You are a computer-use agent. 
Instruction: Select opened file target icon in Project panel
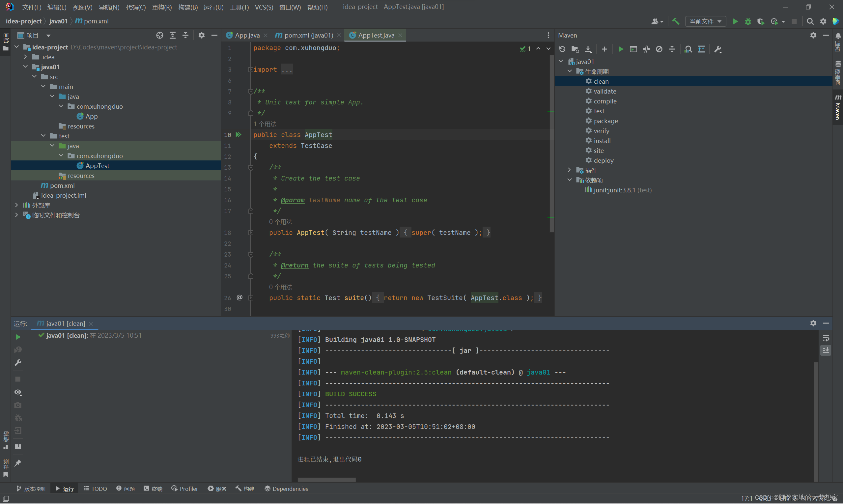[x=160, y=35]
